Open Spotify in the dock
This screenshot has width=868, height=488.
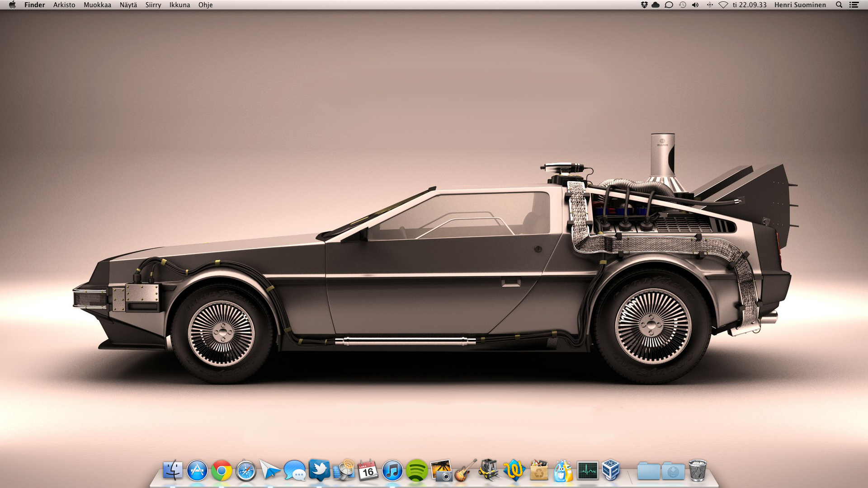(x=417, y=471)
